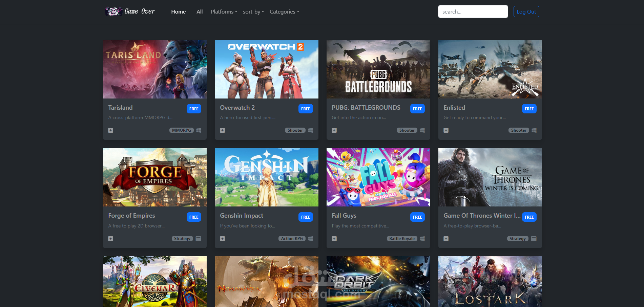Open the Tarisland cover image
The height and width of the screenshot is (307, 644).
coord(155,69)
